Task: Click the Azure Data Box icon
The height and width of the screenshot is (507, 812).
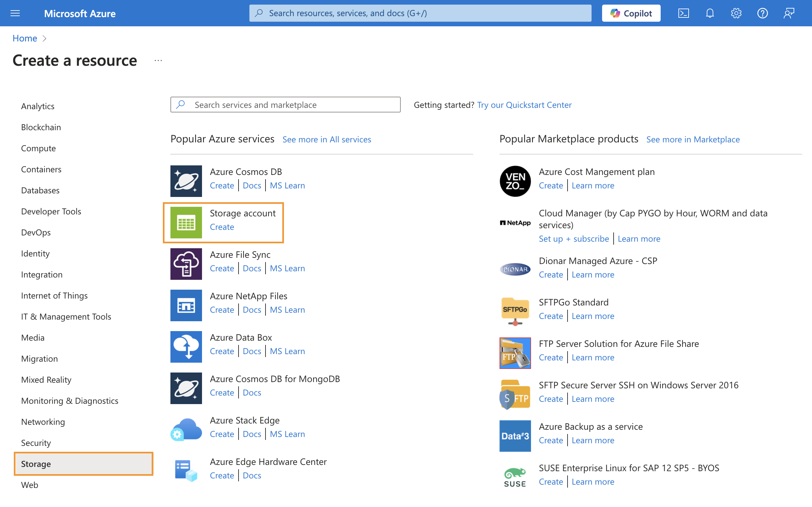Action: click(x=186, y=346)
